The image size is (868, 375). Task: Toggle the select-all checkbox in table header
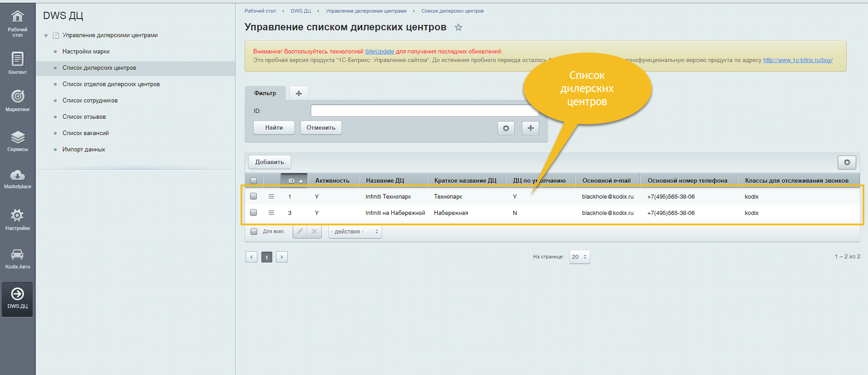(254, 180)
